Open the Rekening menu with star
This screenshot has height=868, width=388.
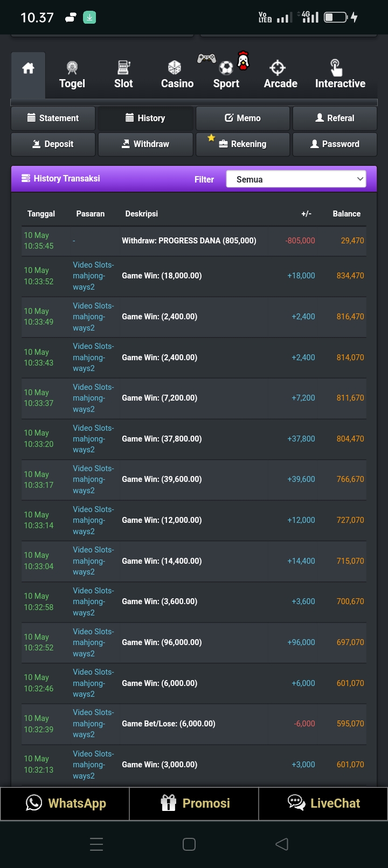[242, 144]
